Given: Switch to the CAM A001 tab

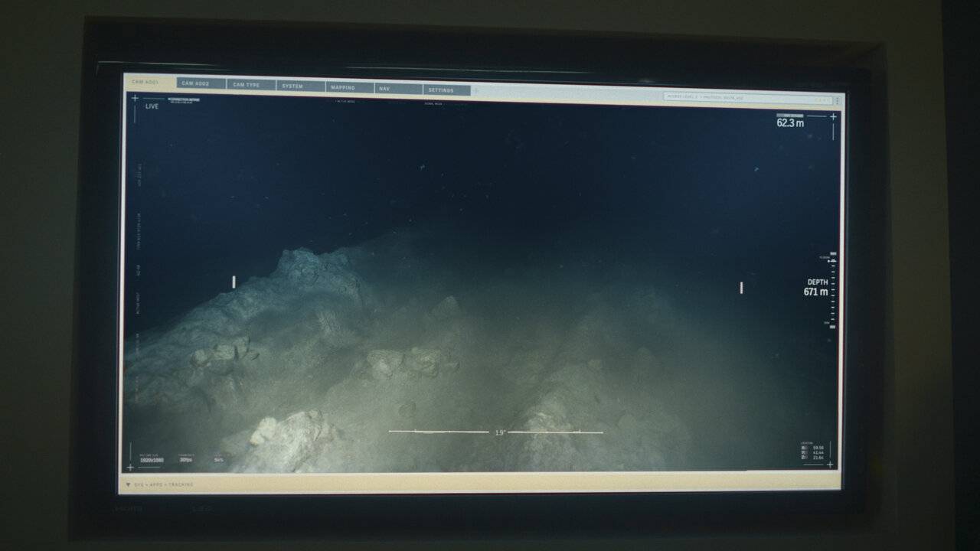Looking at the screenshot, I should 145,82.
